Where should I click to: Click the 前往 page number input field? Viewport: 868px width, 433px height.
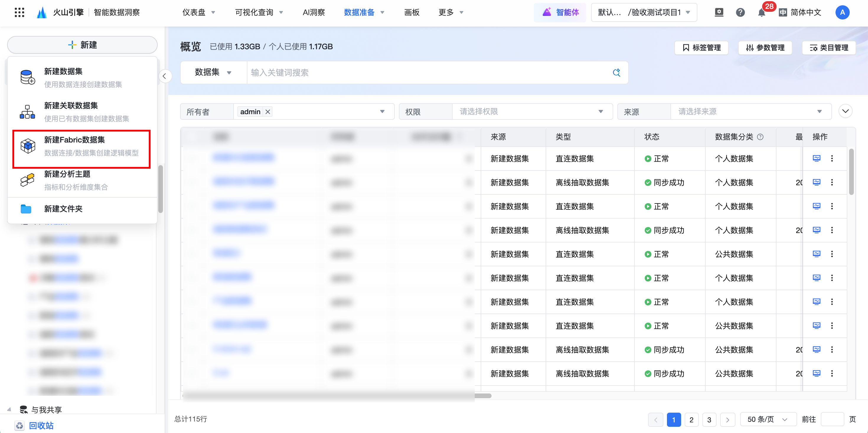832,419
